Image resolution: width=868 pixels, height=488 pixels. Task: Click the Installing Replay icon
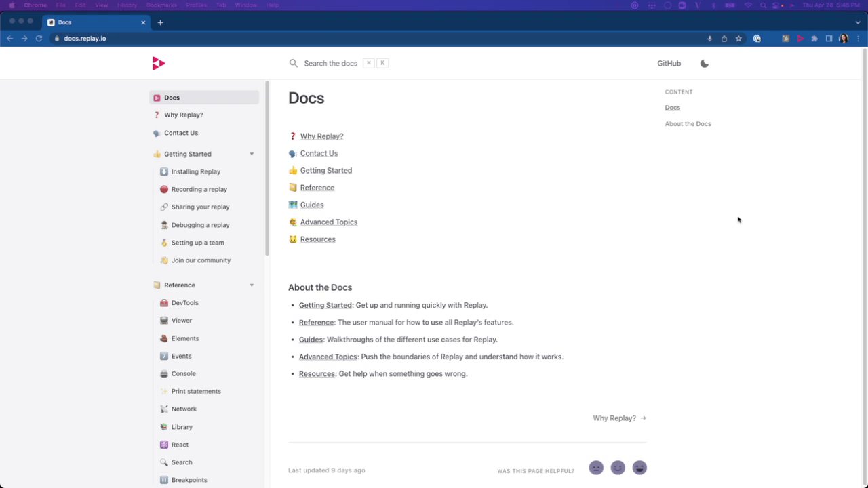point(164,171)
